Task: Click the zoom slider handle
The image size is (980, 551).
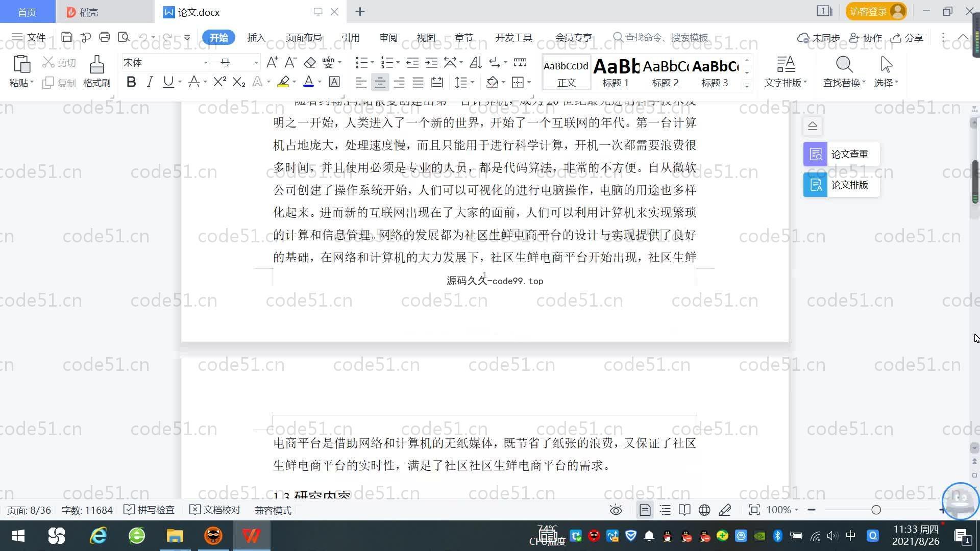Action: click(x=876, y=510)
